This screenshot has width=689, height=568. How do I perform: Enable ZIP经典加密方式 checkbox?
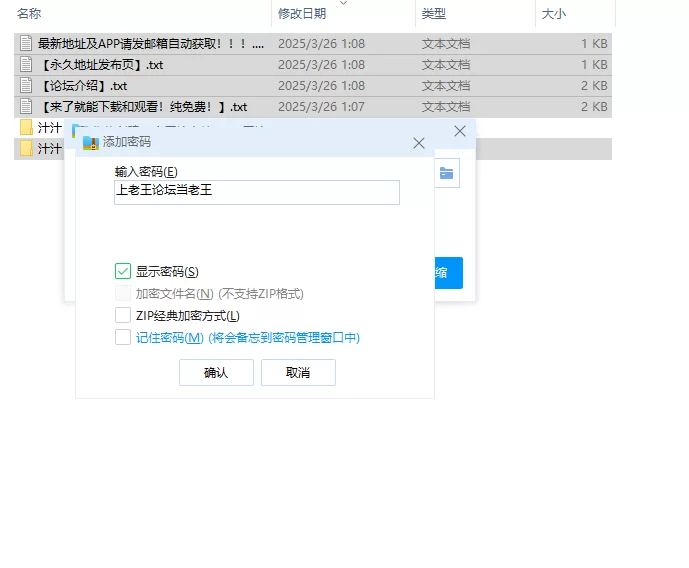tap(123, 316)
